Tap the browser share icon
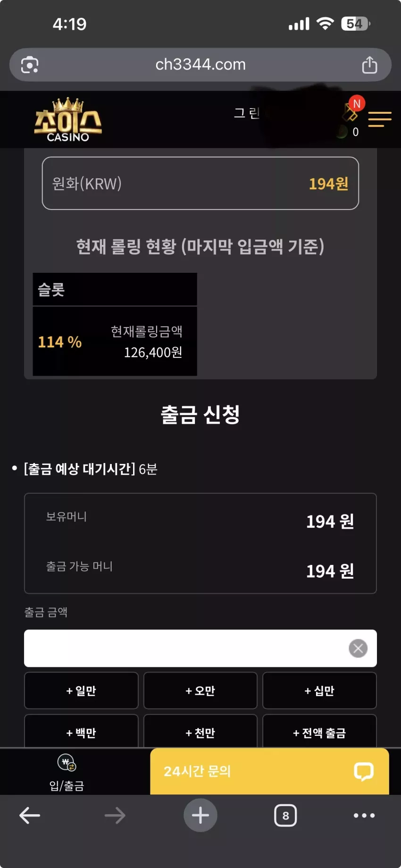 369,65
